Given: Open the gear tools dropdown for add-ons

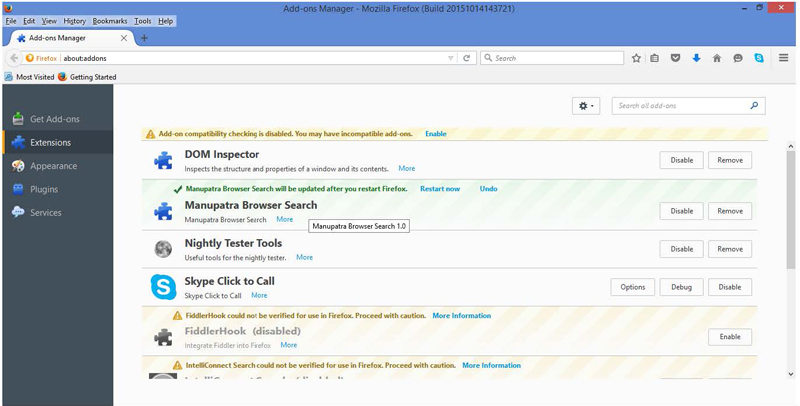Looking at the screenshot, I should [586, 106].
